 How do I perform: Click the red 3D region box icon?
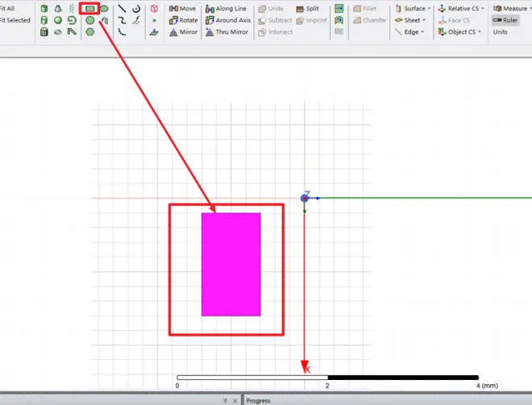click(x=154, y=9)
